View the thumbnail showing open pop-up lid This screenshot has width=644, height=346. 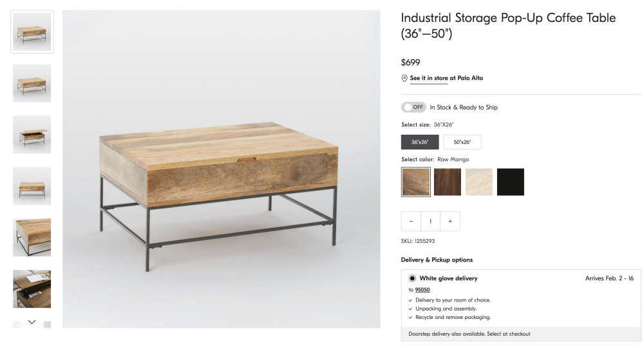[32, 135]
